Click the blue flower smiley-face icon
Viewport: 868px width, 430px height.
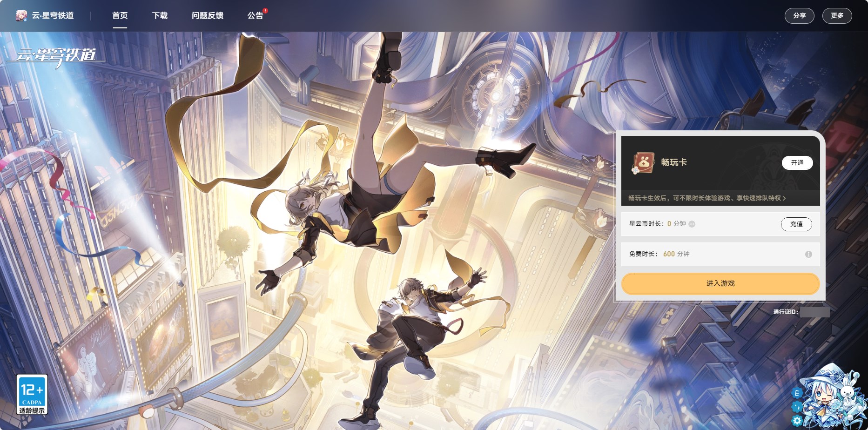(797, 408)
